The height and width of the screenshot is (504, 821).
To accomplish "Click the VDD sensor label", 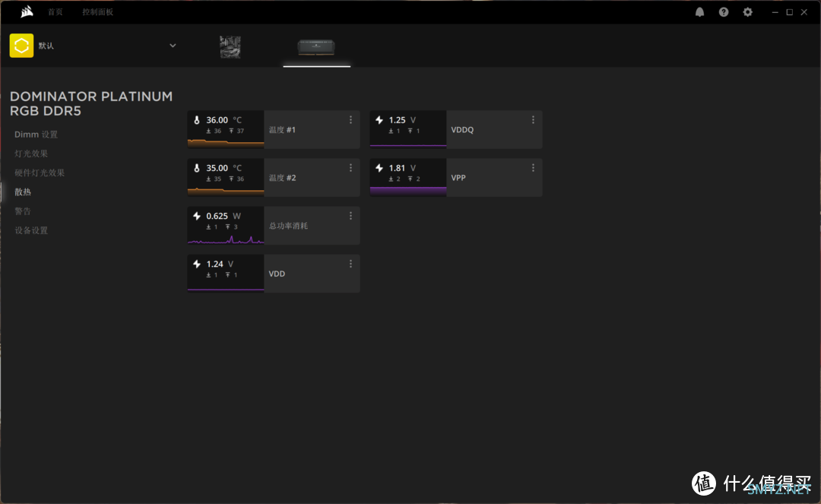I will (x=277, y=274).
